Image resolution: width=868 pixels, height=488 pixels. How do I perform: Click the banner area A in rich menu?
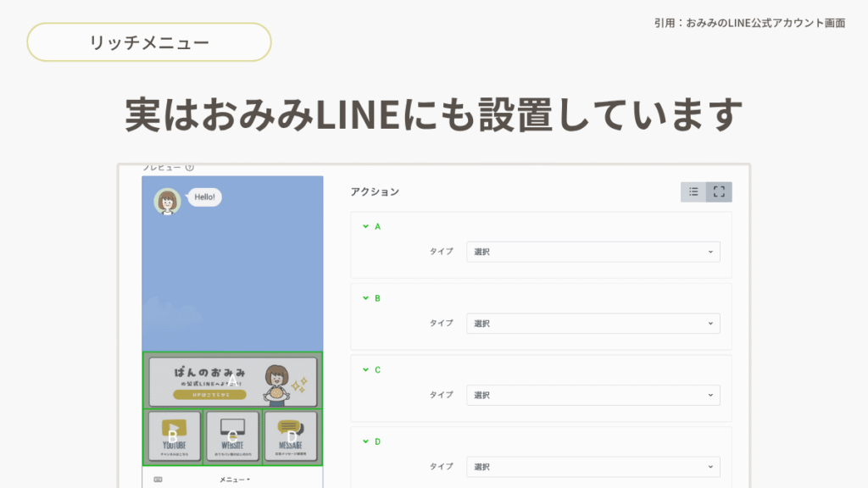tap(232, 381)
